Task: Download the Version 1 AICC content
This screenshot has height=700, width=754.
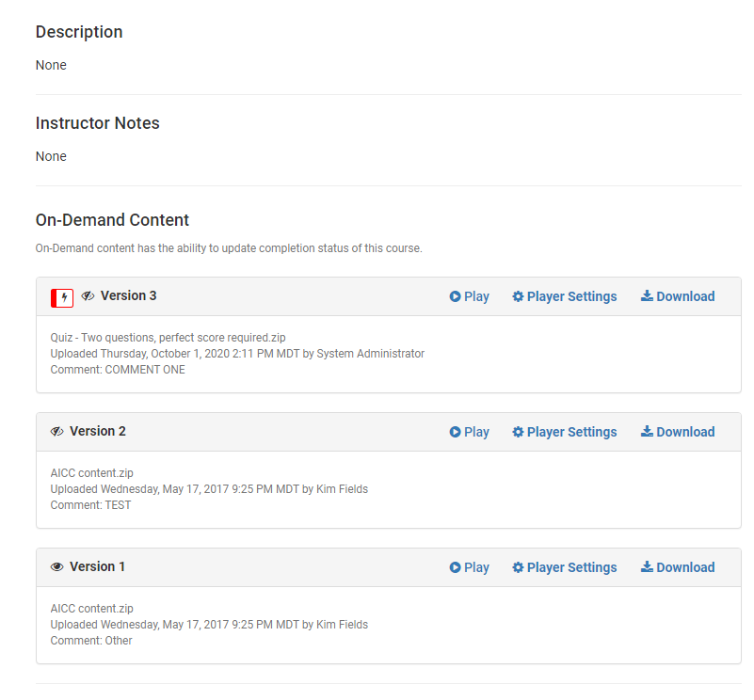Action: pos(678,567)
